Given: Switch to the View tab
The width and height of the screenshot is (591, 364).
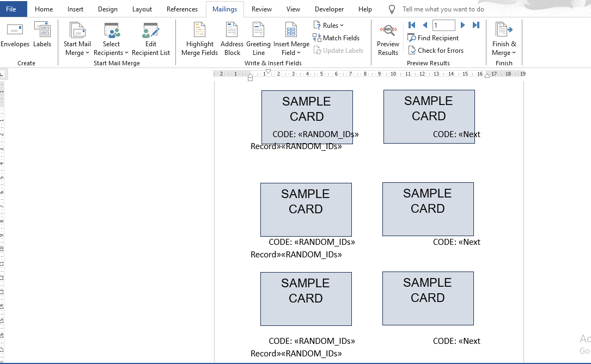Looking at the screenshot, I should click(x=293, y=9).
